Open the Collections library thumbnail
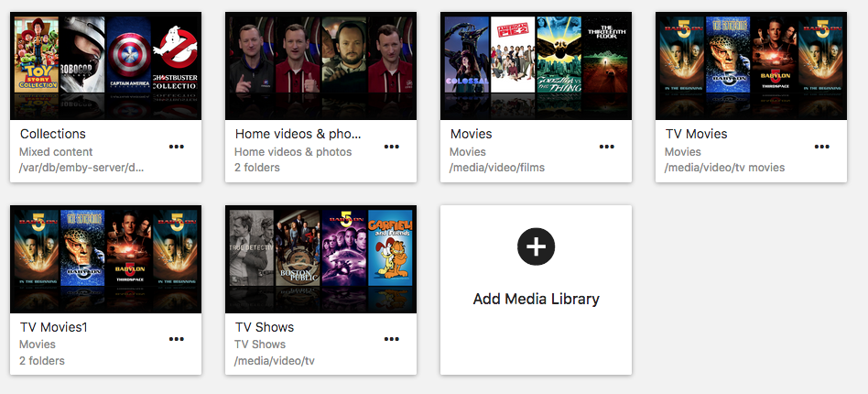Image resolution: width=868 pixels, height=394 pixels. (x=105, y=66)
